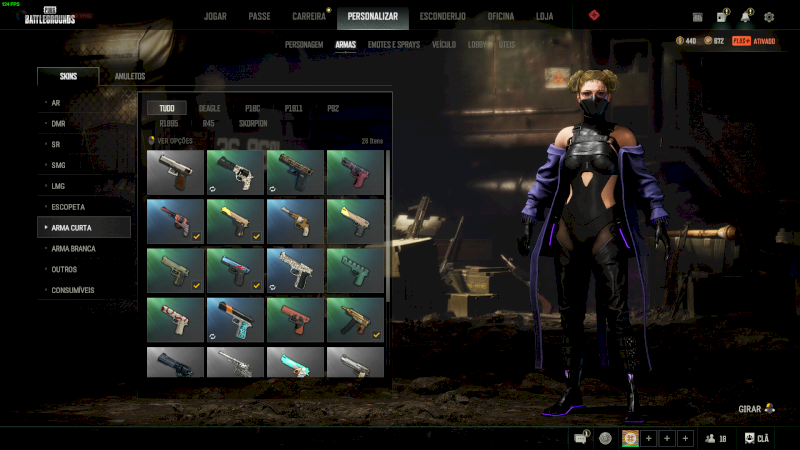This screenshot has height=450, width=800.
Task: Click the radar circle icon in bottom bar
Action: (606, 438)
